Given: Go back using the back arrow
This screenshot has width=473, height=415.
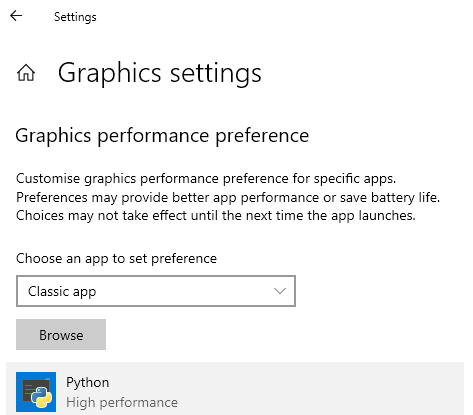Looking at the screenshot, I should pos(16,16).
